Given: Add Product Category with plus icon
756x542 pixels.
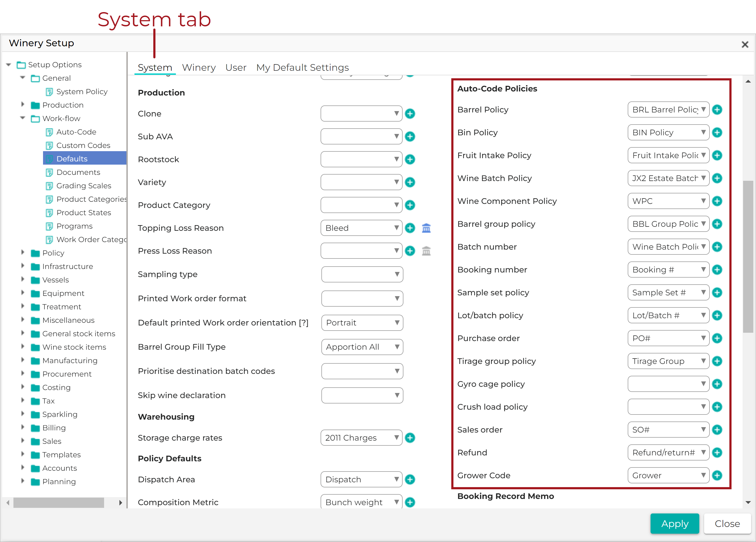Looking at the screenshot, I should (410, 205).
